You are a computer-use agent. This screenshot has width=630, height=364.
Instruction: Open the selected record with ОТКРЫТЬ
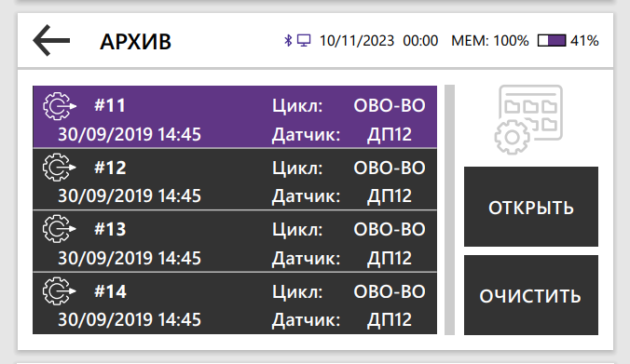click(x=531, y=207)
